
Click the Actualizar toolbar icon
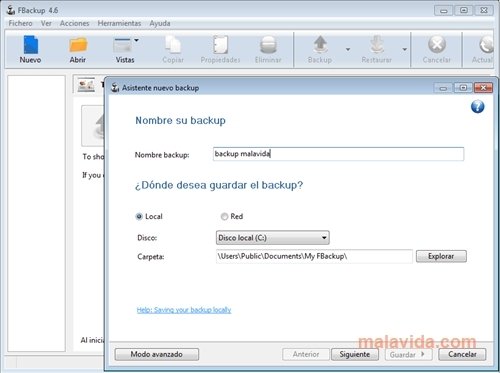pos(483,50)
